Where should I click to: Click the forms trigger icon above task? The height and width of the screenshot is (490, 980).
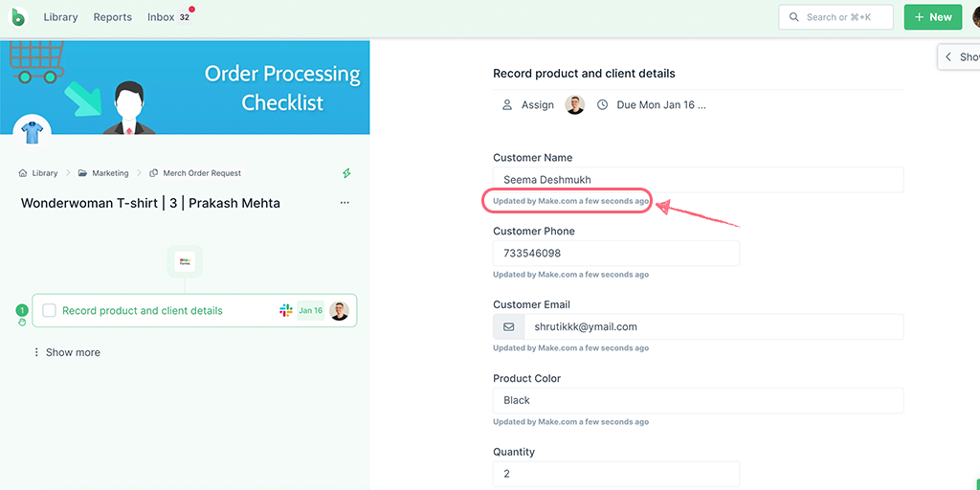point(185,262)
